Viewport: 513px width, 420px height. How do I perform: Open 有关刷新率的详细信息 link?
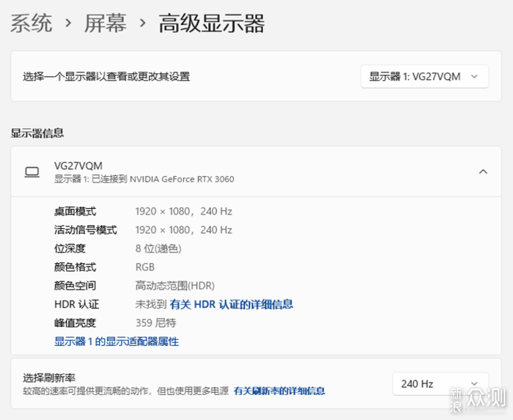[x=279, y=391]
